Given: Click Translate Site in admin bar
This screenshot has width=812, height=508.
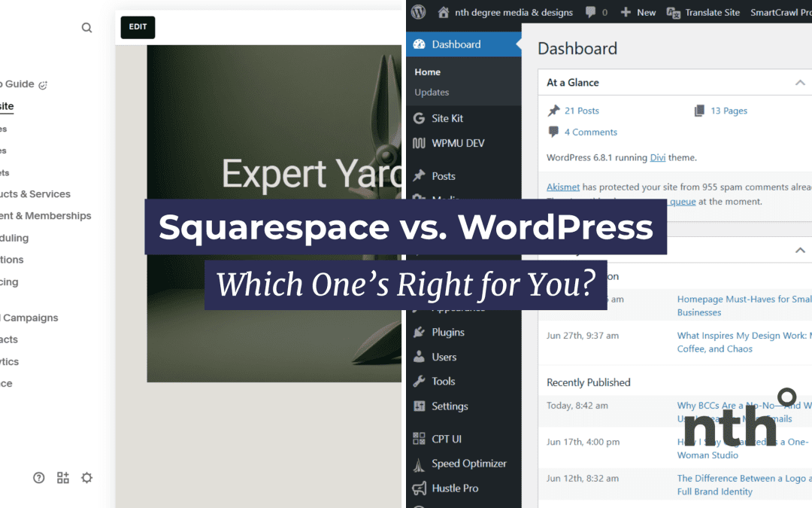Looking at the screenshot, I should [x=703, y=13].
